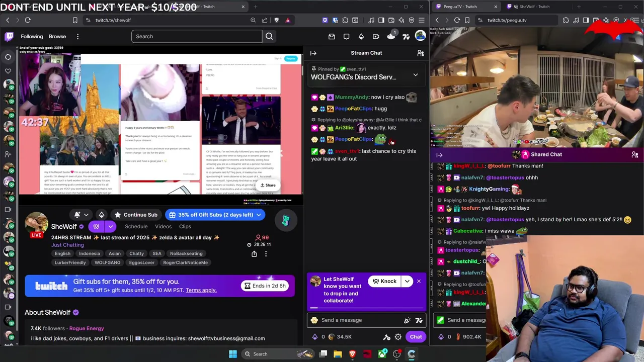This screenshot has height=362, width=644.
Task: Open File Explorer from taskbar
Action: (x=338, y=354)
